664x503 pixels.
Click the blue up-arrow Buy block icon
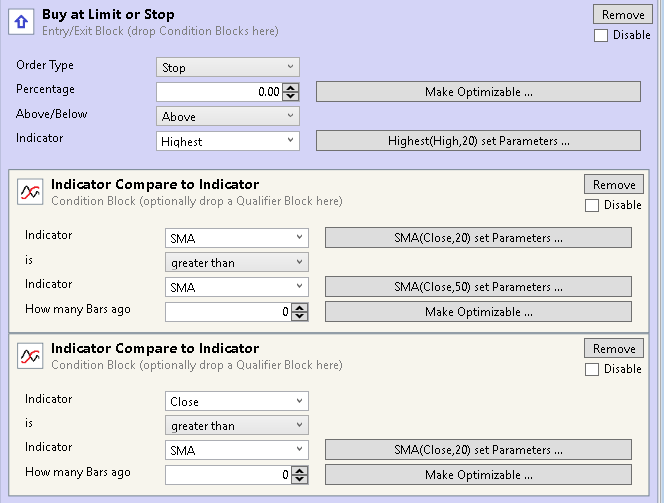[x=21, y=22]
